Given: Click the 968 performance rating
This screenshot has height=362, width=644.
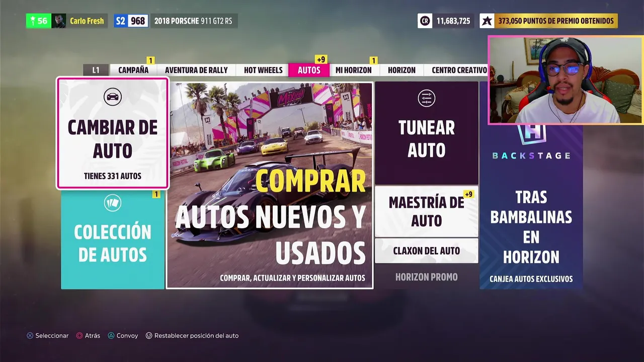Looking at the screenshot, I should tap(137, 21).
